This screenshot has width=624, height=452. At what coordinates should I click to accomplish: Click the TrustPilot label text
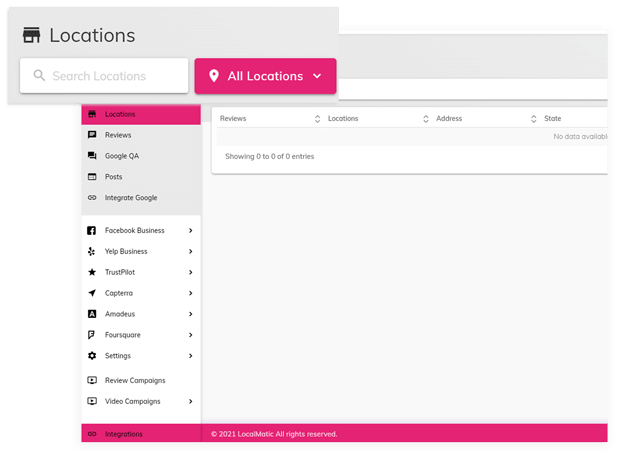120,272
